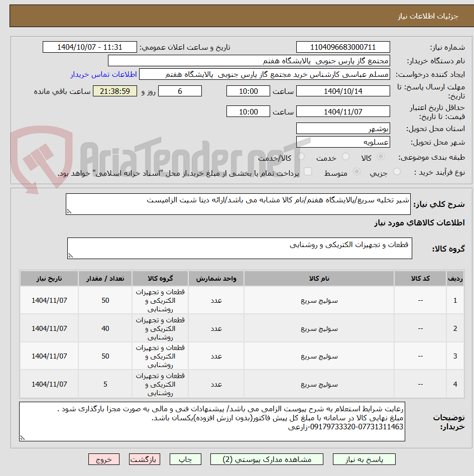This screenshot has height=476, width=474.
Task: Click the گروه کالا text area
Action: click(240, 249)
